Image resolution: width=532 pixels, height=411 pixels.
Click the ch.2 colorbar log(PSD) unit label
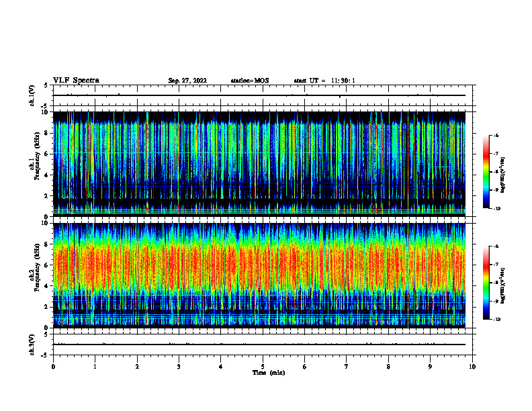(x=502, y=285)
